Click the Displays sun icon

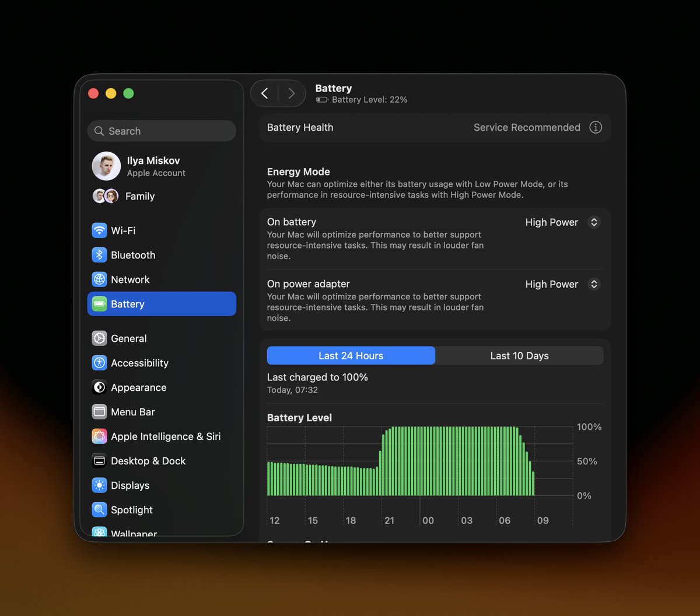[x=99, y=485]
